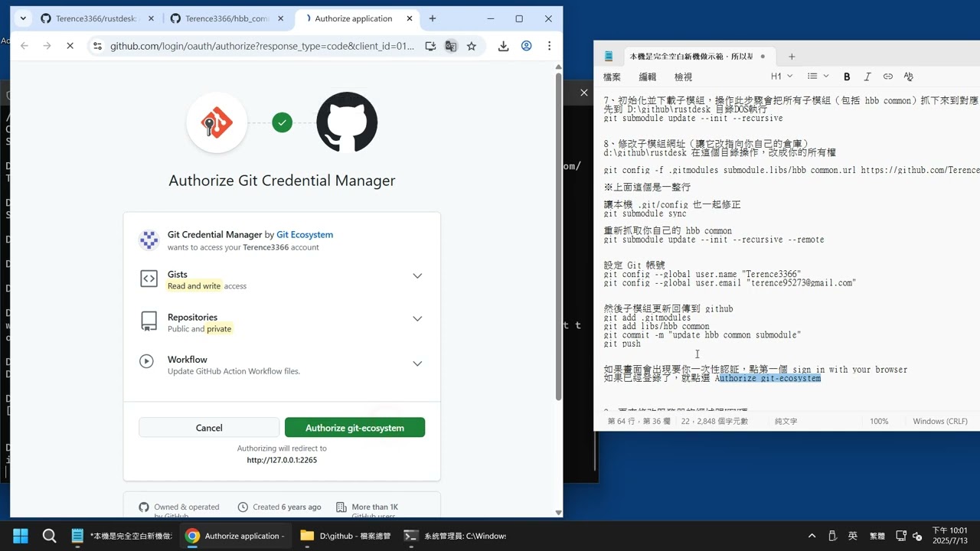The height and width of the screenshot is (551, 980).
Task: Click the git push line in Notepad
Action: tap(622, 344)
